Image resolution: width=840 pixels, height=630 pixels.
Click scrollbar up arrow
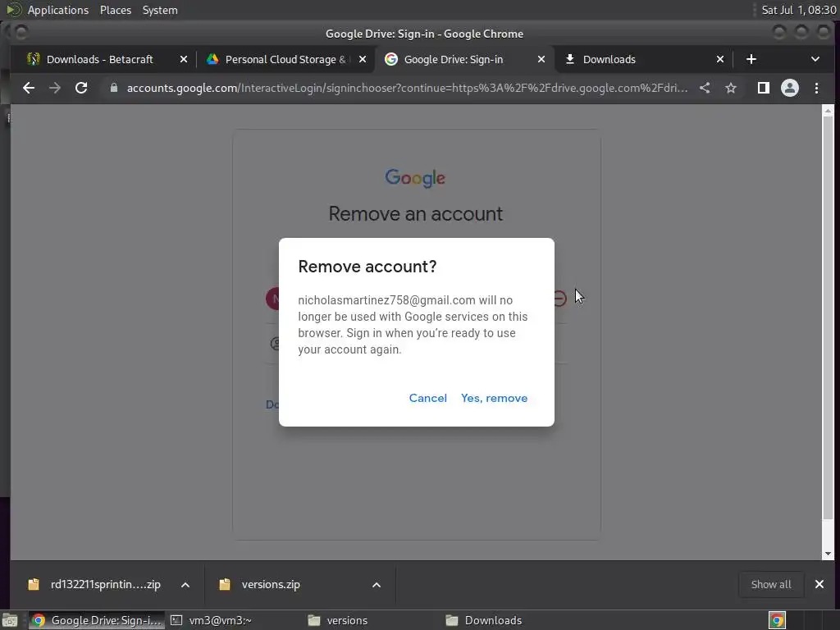coord(828,111)
